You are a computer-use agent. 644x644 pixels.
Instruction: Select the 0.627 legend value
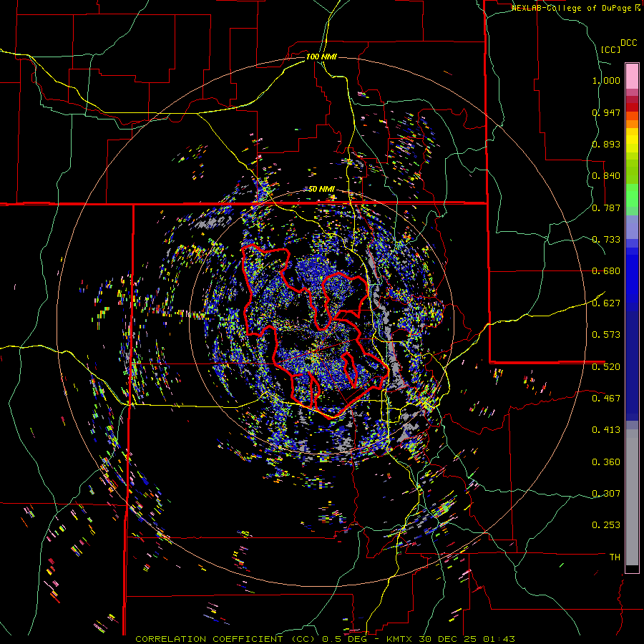(x=606, y=303)
